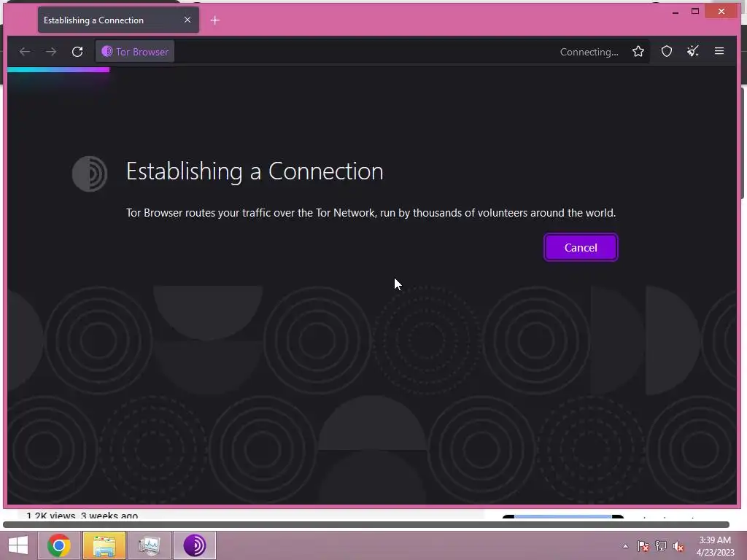Cancel the Tor connection attempt
747x560 pixels.
coord(580,247)
